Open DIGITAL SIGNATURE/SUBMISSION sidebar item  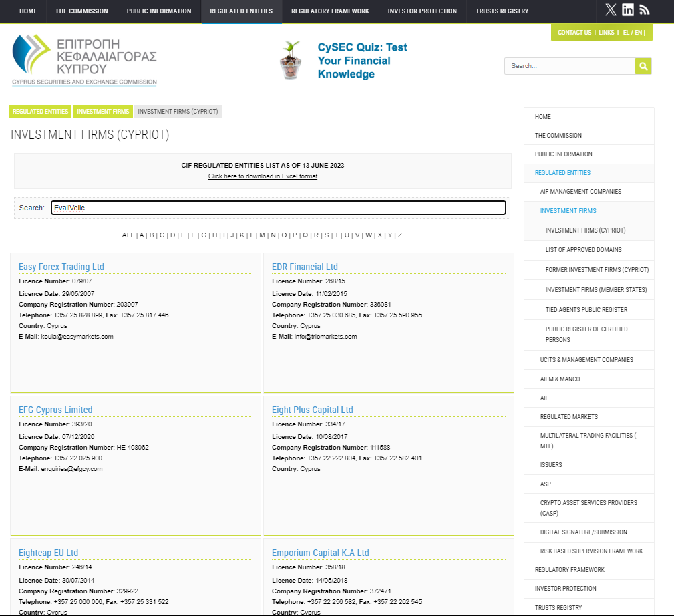coord(589,532)
